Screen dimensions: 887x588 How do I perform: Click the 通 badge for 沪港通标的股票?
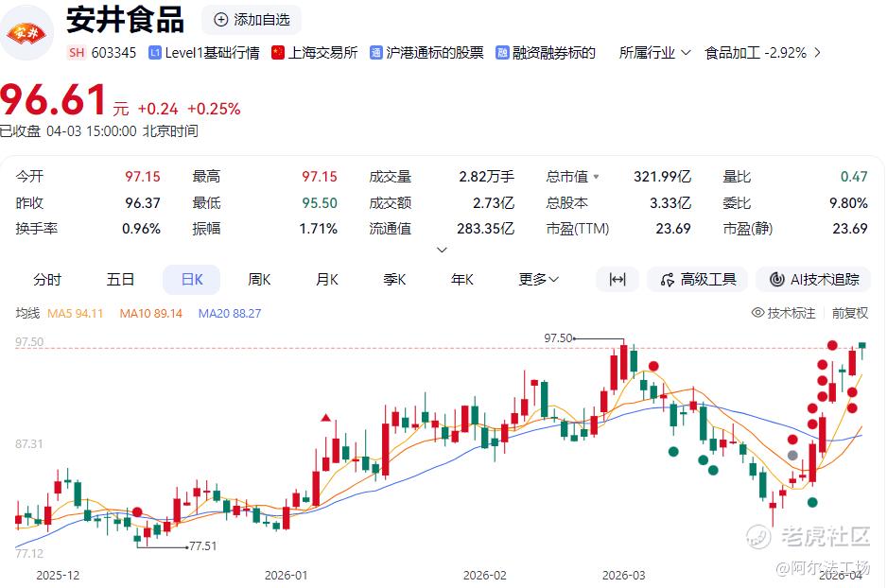pos(376,53)
